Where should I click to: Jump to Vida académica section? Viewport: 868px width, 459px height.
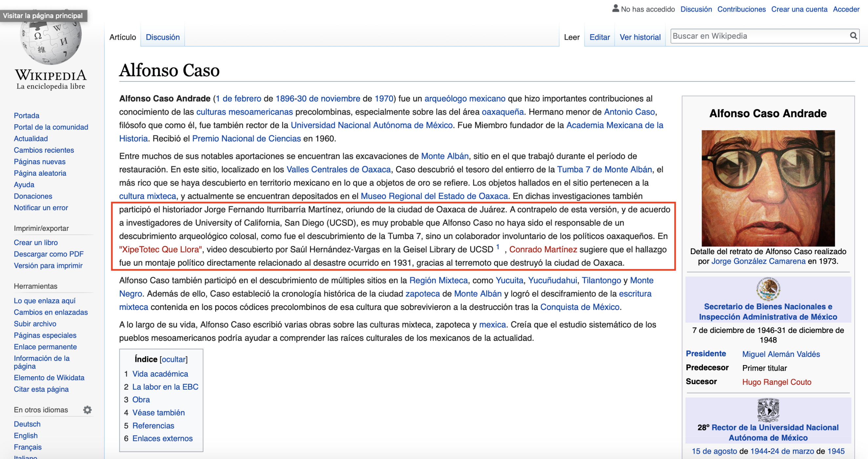pyautogui.click(x=160, y=374)
